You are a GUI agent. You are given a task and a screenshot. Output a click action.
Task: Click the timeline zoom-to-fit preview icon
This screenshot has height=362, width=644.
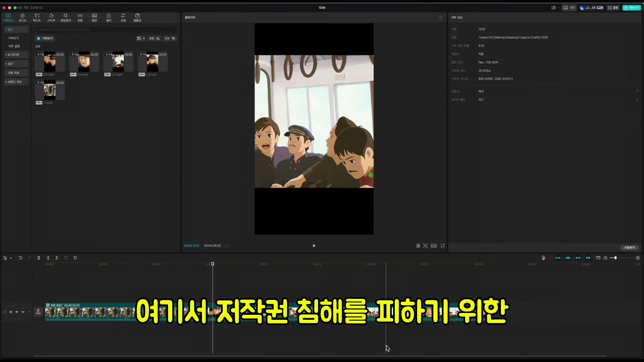coord(598,258)
